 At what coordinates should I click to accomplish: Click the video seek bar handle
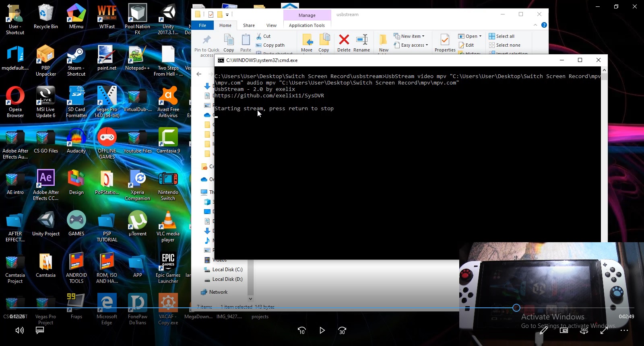click(x=516, y=308)
